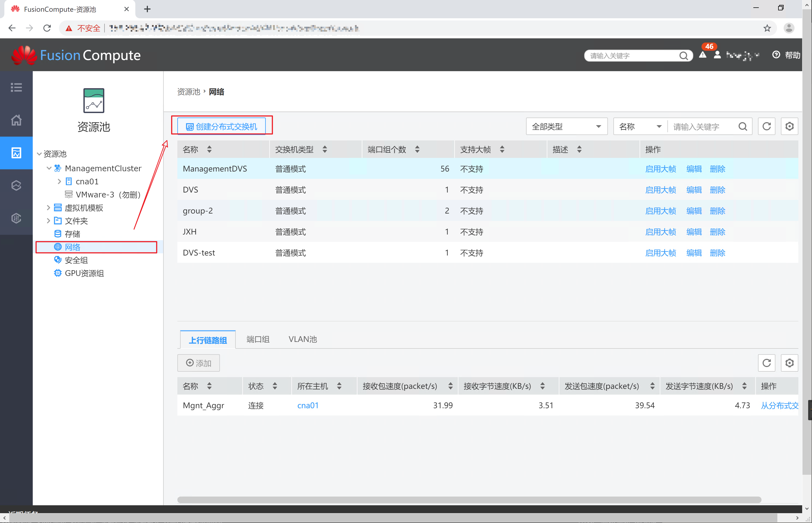Switch to the 端口组 tab
The image size is (812, 523).
[x=257, y=339]
